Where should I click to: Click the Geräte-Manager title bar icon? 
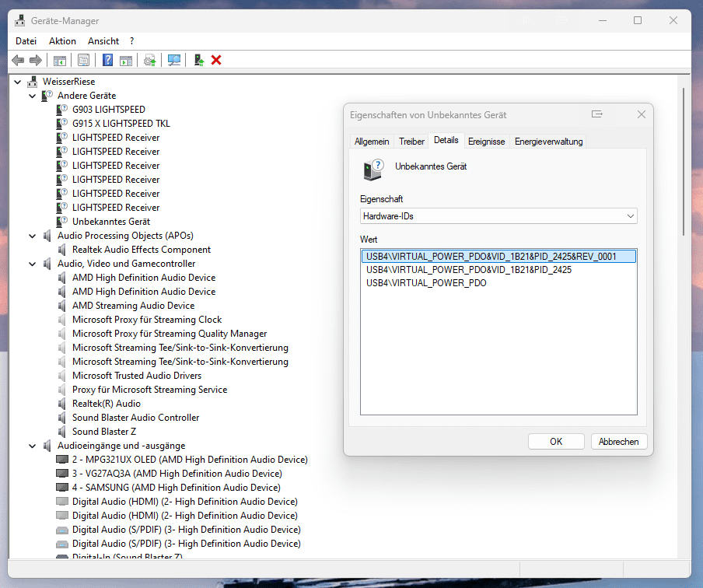point(19,21)
